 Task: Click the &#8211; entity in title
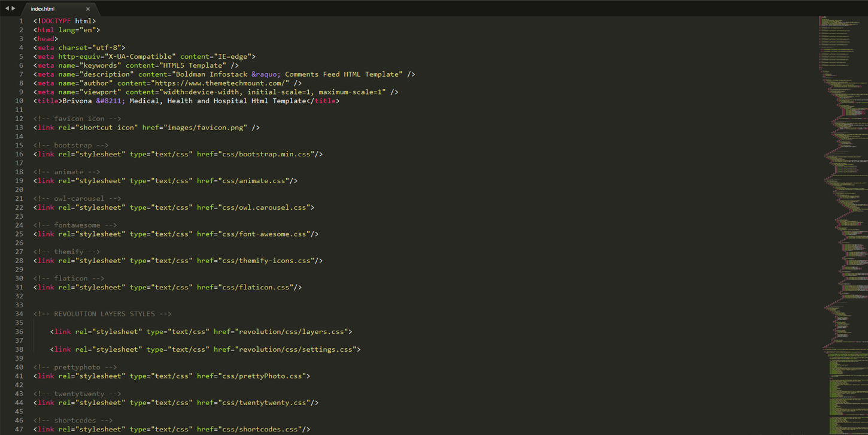111,101
